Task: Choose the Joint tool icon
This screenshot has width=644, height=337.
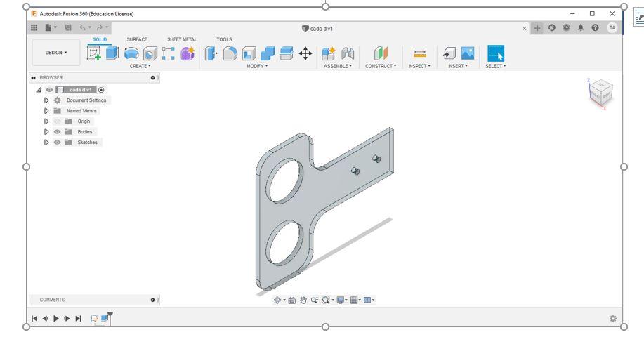Action: (348, 53)
